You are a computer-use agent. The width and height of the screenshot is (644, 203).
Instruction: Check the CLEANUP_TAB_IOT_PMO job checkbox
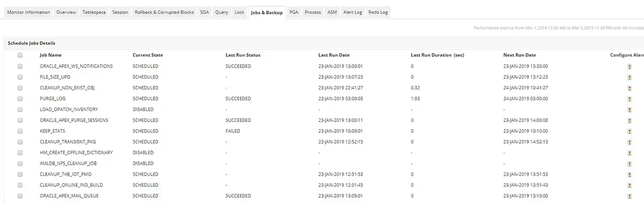click(20, 174)
